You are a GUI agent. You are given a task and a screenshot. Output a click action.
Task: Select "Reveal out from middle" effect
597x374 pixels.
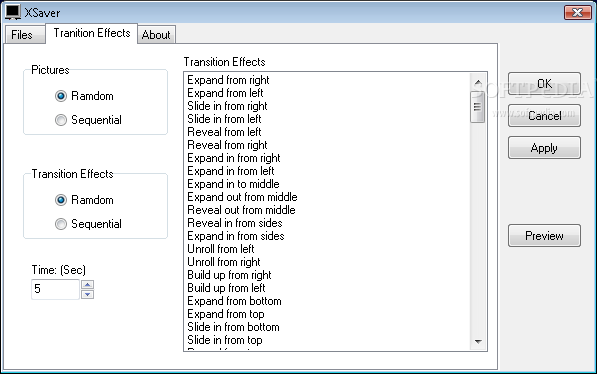click(241, 210)
